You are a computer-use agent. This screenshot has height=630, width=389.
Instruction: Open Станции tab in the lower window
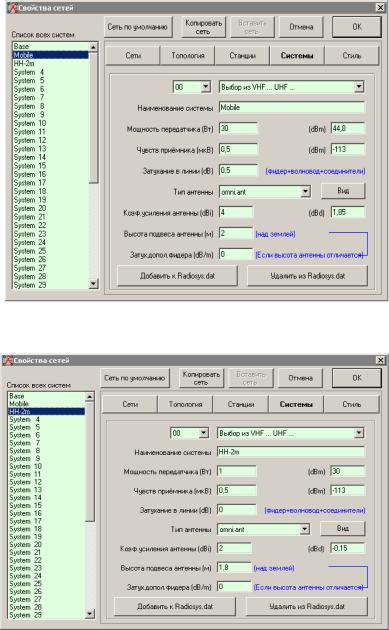click(241, 404)
